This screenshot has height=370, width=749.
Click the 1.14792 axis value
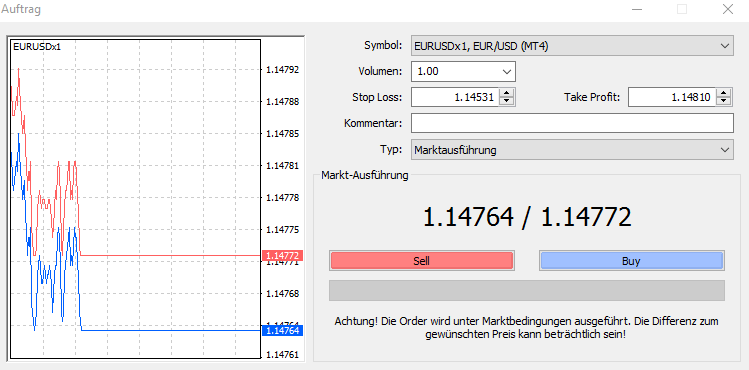click(282, 70)
